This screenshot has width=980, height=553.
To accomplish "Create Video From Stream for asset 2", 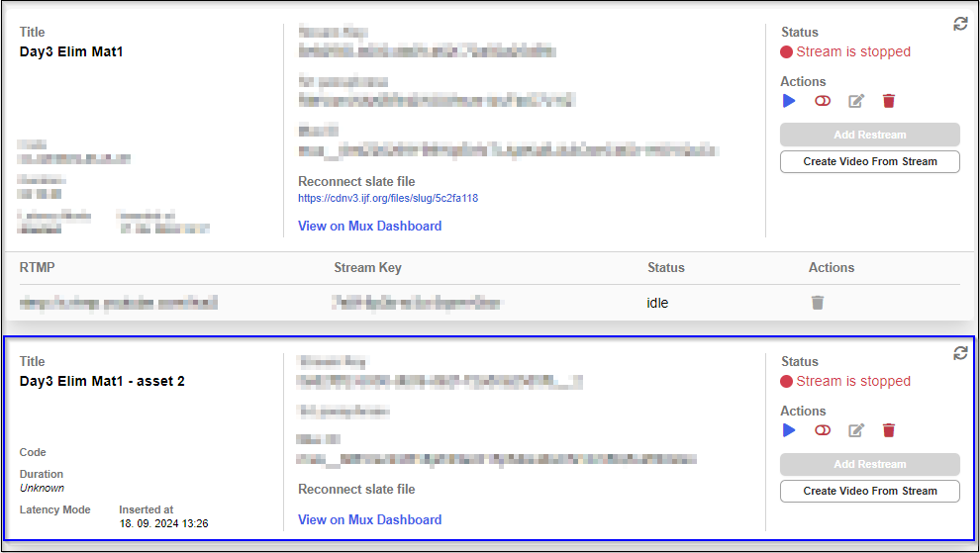I will 869,491.
